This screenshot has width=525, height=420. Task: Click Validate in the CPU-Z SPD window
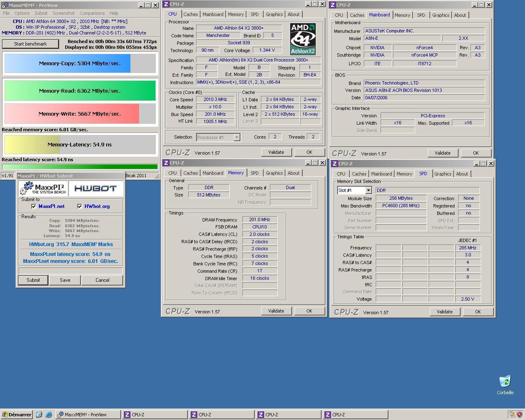pos(445,312)
